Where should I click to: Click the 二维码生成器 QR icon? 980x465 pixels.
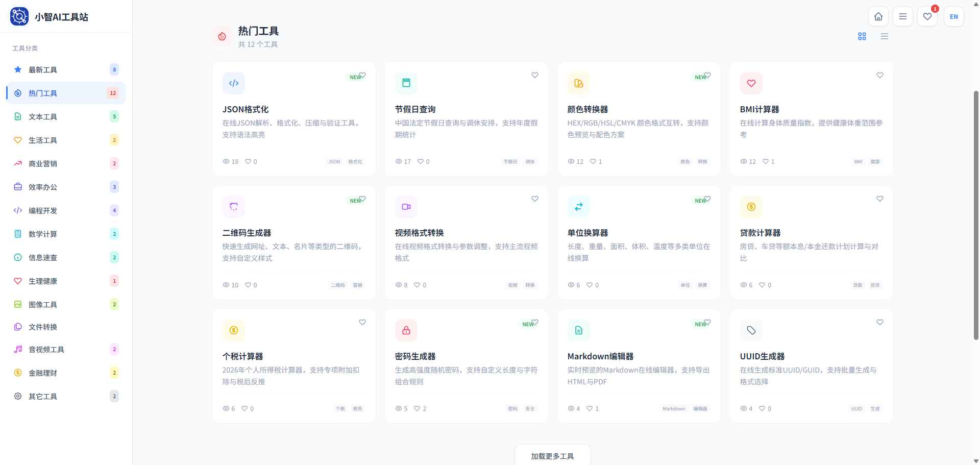coord(234,207)
